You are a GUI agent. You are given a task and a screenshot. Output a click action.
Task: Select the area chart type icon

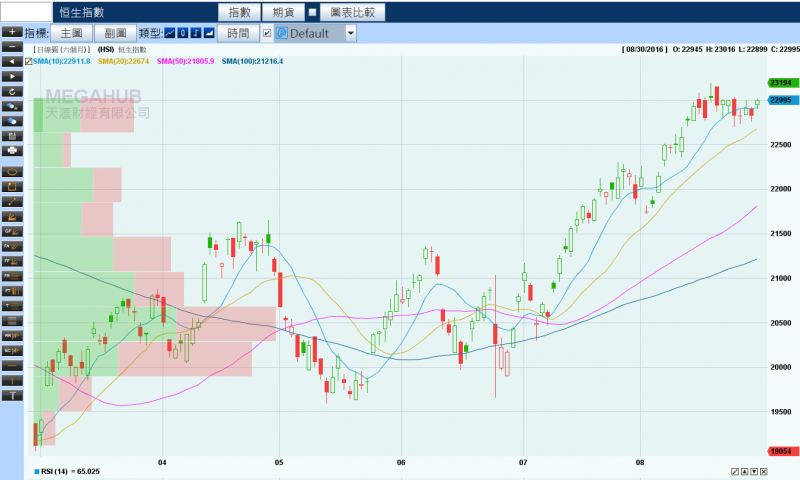(209, 33)
